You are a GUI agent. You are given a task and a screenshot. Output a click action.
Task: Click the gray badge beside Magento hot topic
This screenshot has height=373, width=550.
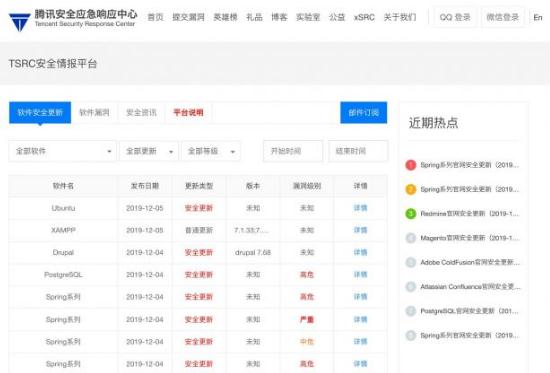click(411, 238)
